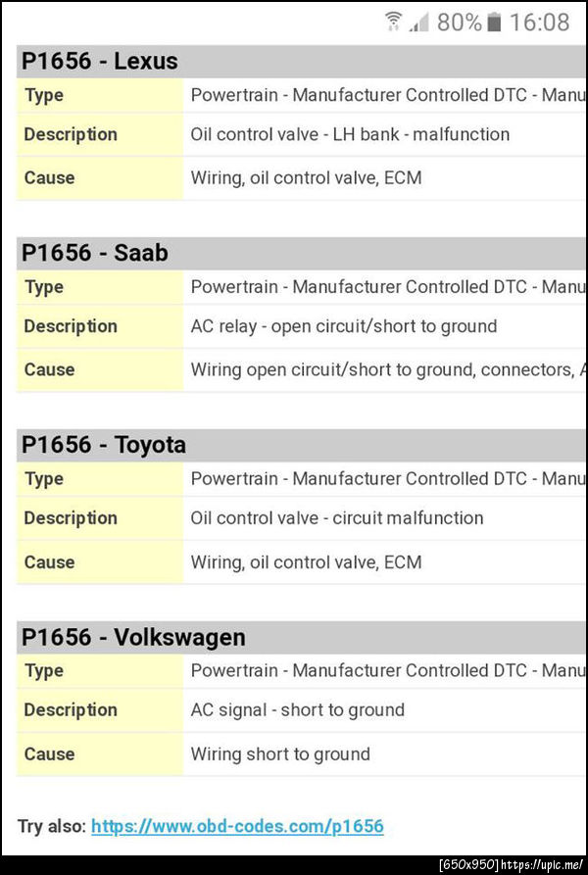Viewport: 588px width, 875px height.
Task: Click the Cause label under Toyota
Action: (x=49, y=561)
